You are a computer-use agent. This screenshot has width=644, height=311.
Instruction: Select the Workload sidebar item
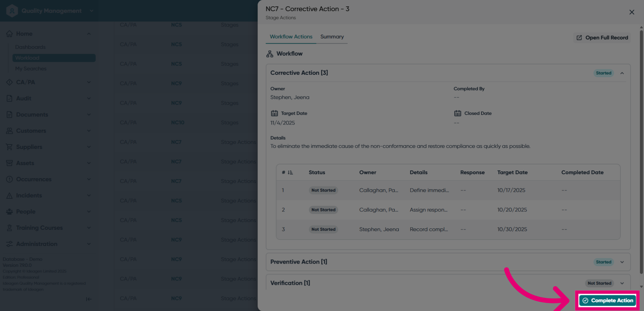click(x=54, y=58)
